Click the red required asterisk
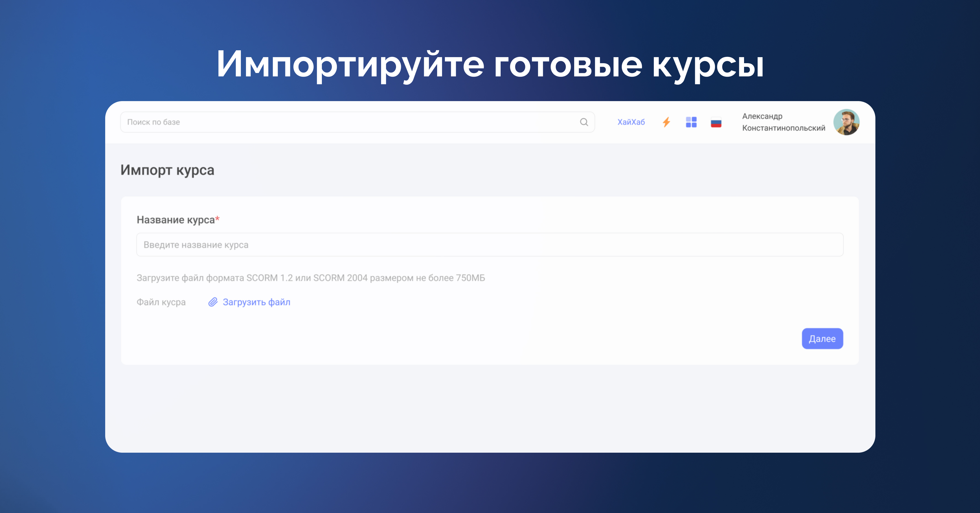 click(x=217, y=219)
